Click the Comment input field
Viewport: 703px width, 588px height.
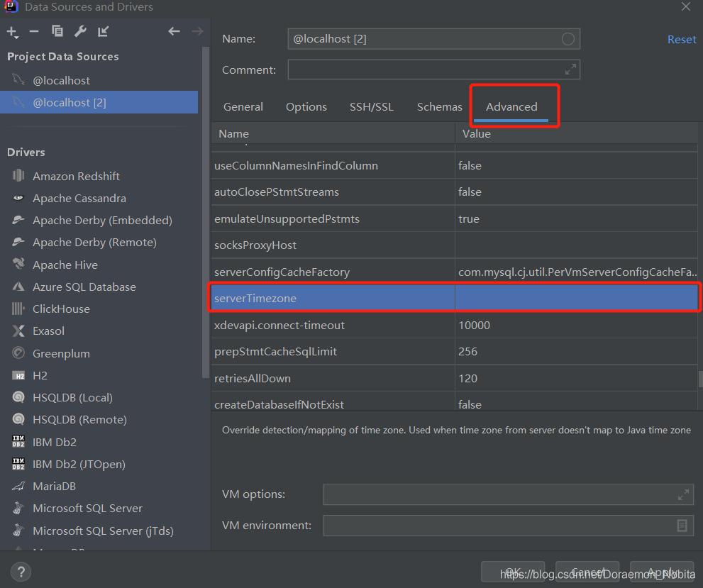[434, 70]
